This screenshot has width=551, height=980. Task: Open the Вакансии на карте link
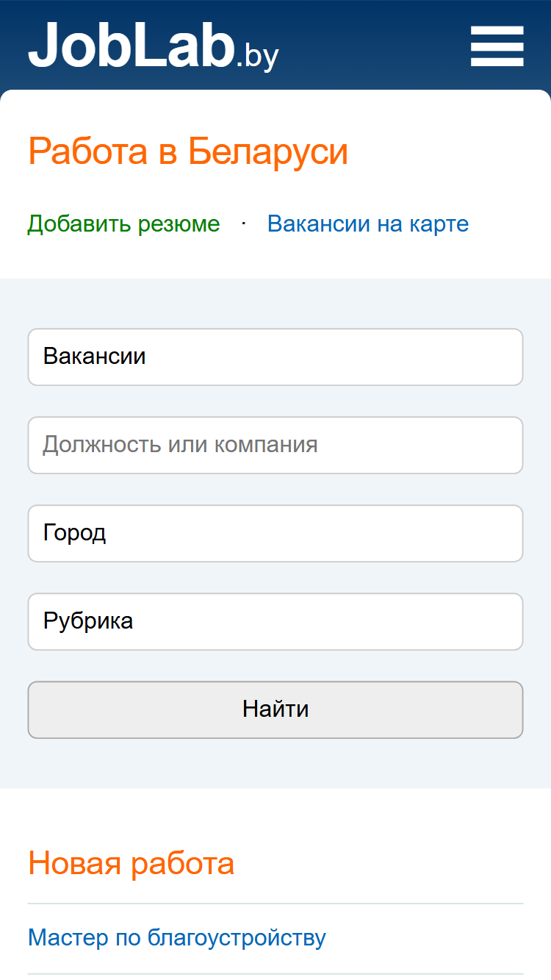(x=368, y=223)
